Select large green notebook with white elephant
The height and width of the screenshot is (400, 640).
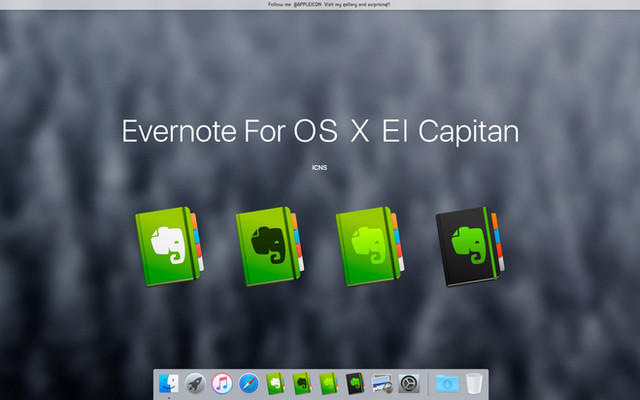[x=169, y=246]
